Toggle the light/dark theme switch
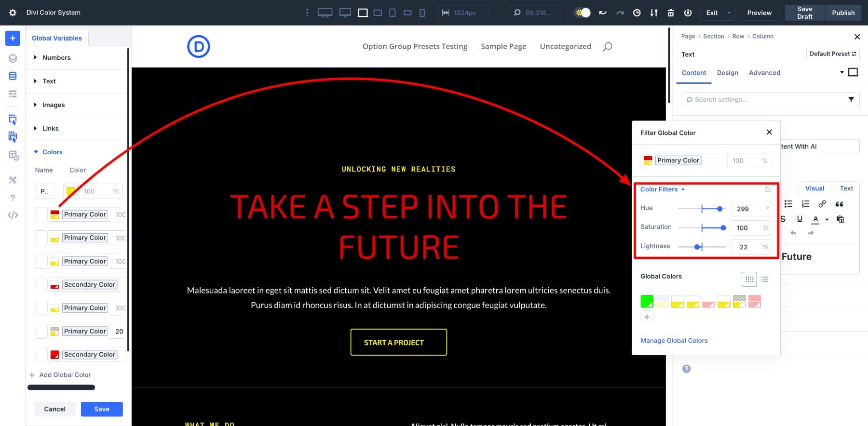 pos(583,13)
